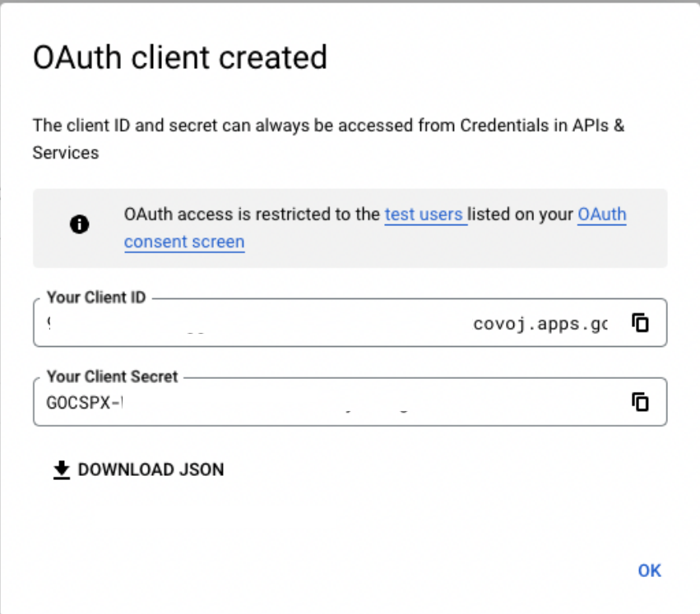Click the info icon in the notice banner

tap(80, 224)
